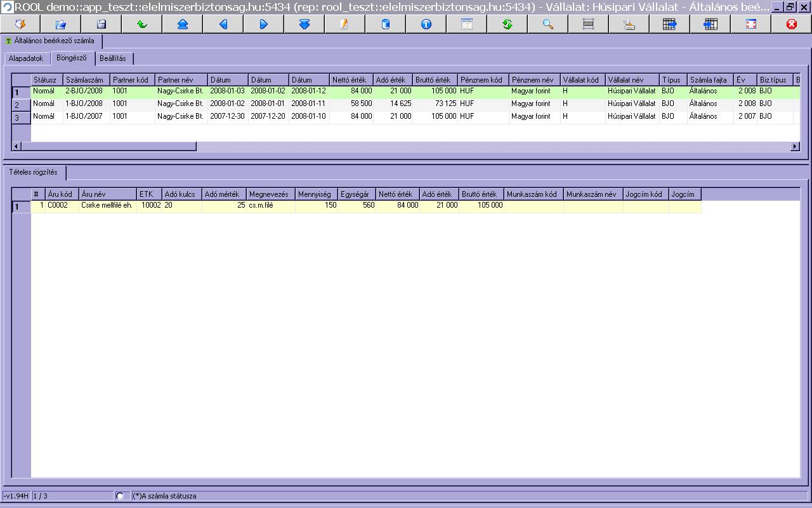Image resolution: width=812 pixels, height=508 pixels.
Task: Go to next record with right arrow
Action: (264, 24)
